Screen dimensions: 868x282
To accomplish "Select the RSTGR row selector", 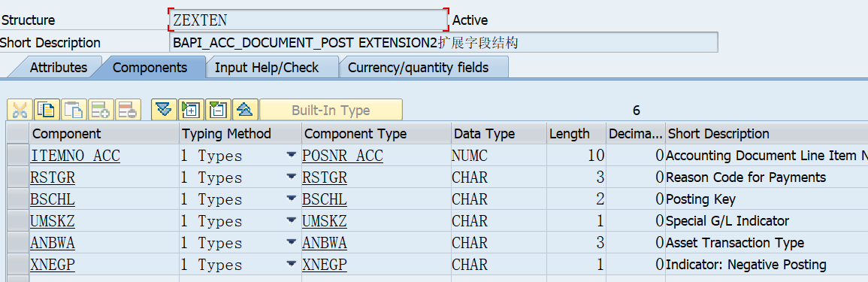I will 18,177.
